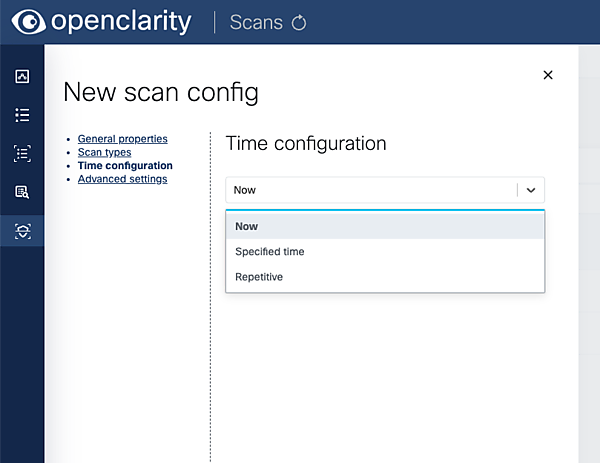Viewport: 600px width, 463px height.
Task: Select the Time configuration step link
Action: click(x=125, y=166)
